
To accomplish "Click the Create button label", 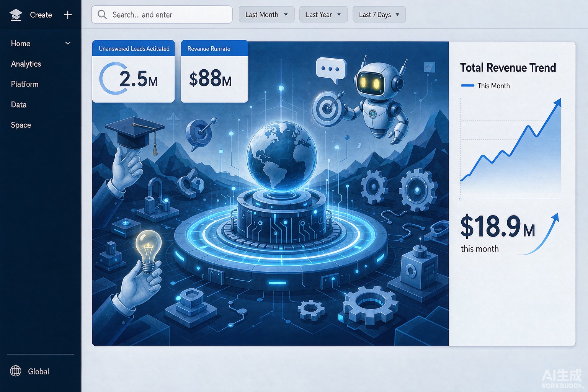I will (x=41, y=15).
